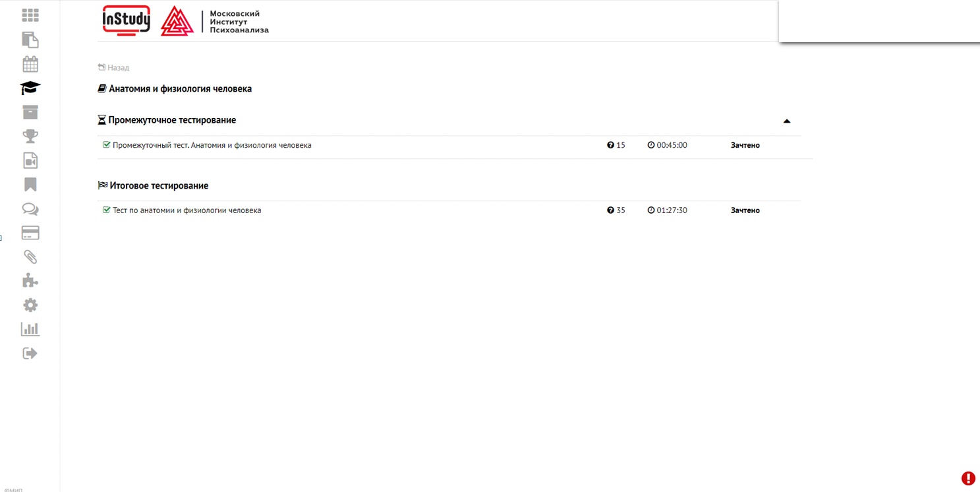Collapse the Промежуточное тестирование section arrow
980x492 pixels.
[786, 121]
